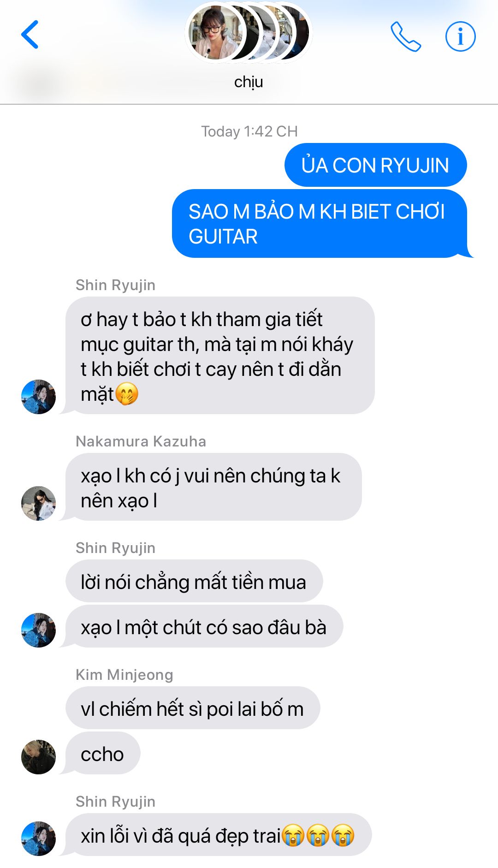Tap Kim Minjeong's profile avatar beside "ccho"
This screenshot has height=868, width=498.
39,757
